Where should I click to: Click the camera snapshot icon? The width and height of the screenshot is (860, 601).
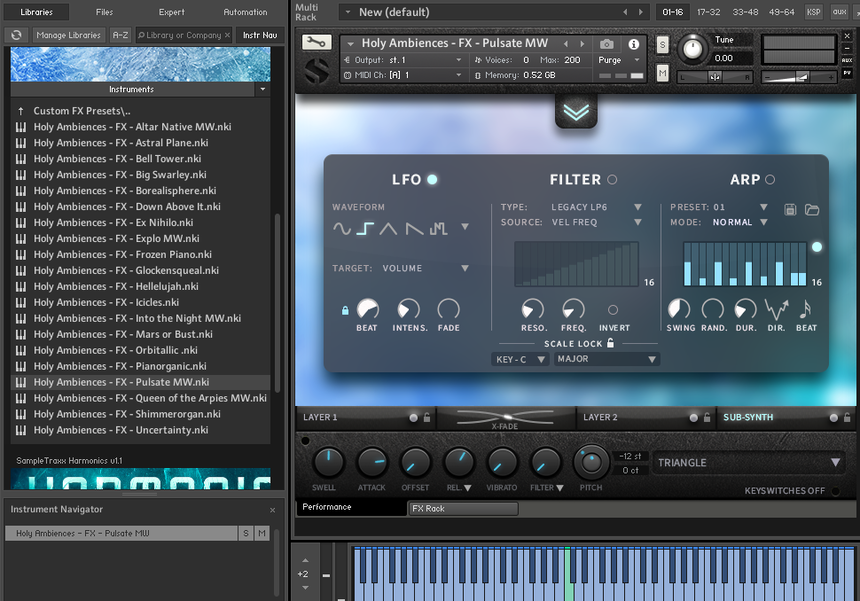[x=607, y=44]
